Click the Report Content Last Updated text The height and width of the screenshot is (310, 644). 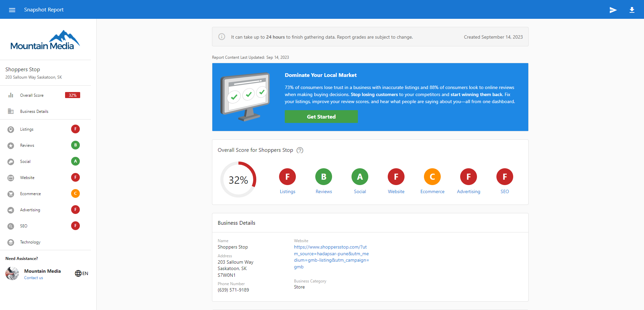tap(250, 57)
